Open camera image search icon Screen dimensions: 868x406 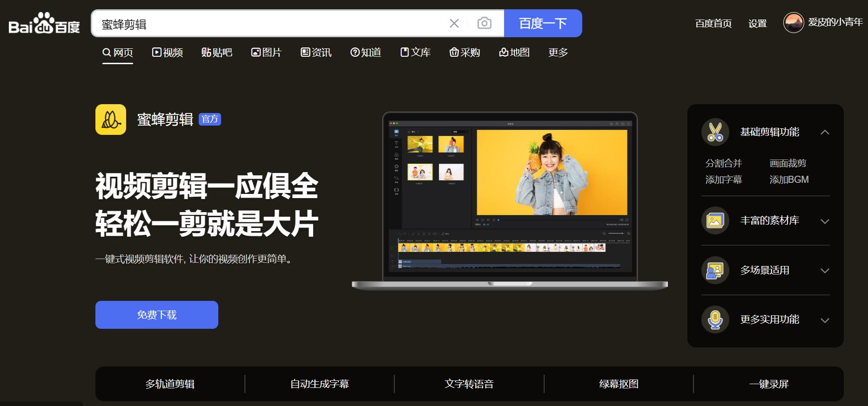484,23
